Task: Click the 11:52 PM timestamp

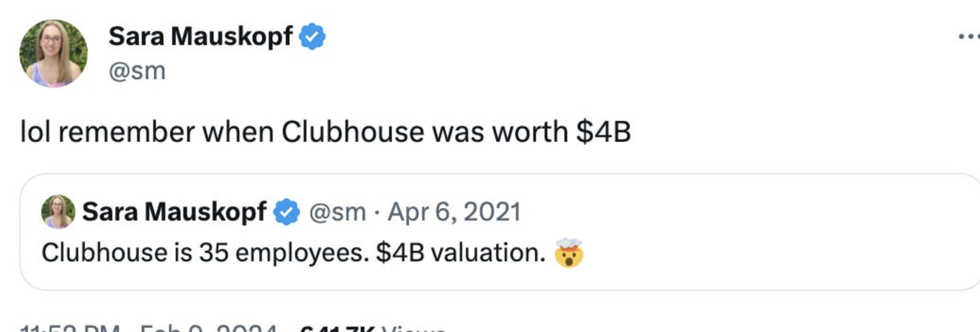Action: pos(70,328)
